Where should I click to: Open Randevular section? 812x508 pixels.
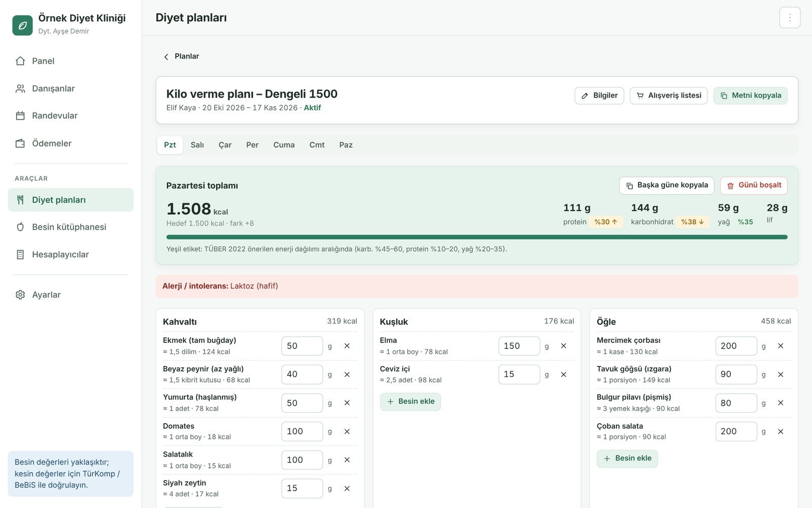pos(71,116)
